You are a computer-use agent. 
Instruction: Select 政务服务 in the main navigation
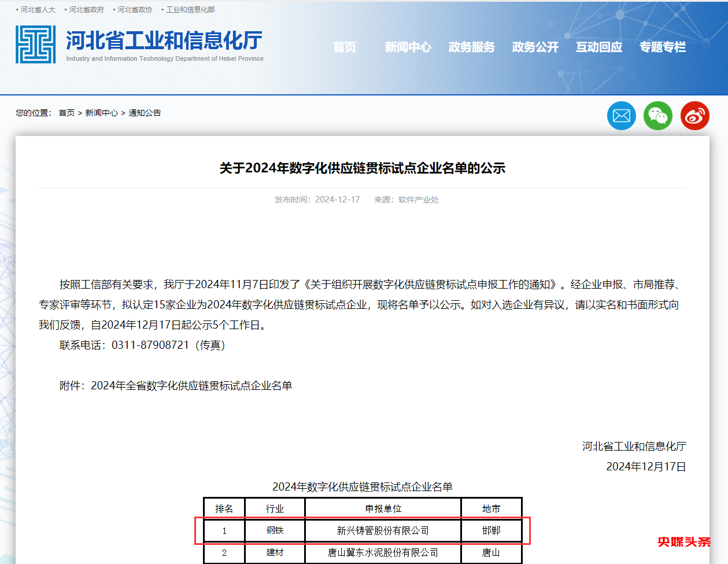[x=471, y=47]
